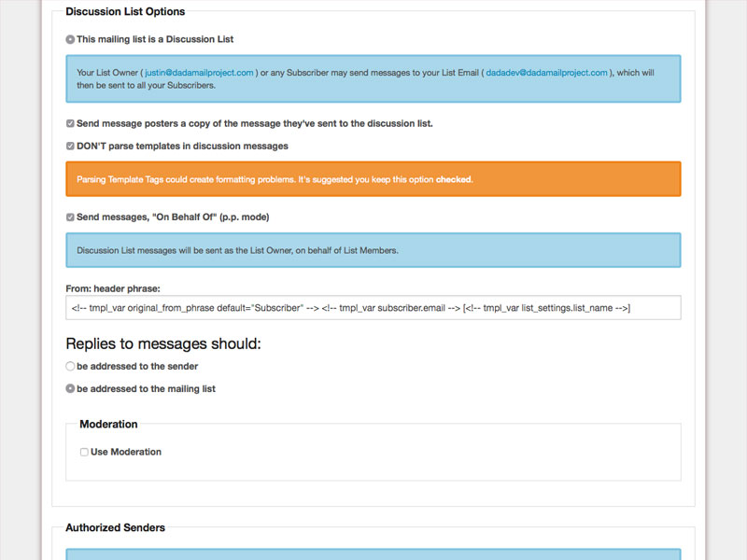
Task: Click 'Your List Owner' text in info box
Action: 108,72
